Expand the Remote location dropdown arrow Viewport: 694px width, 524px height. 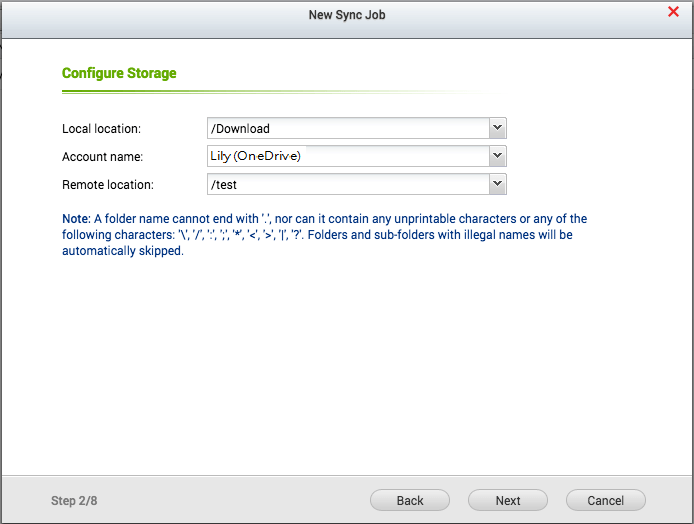pos(498,184)
